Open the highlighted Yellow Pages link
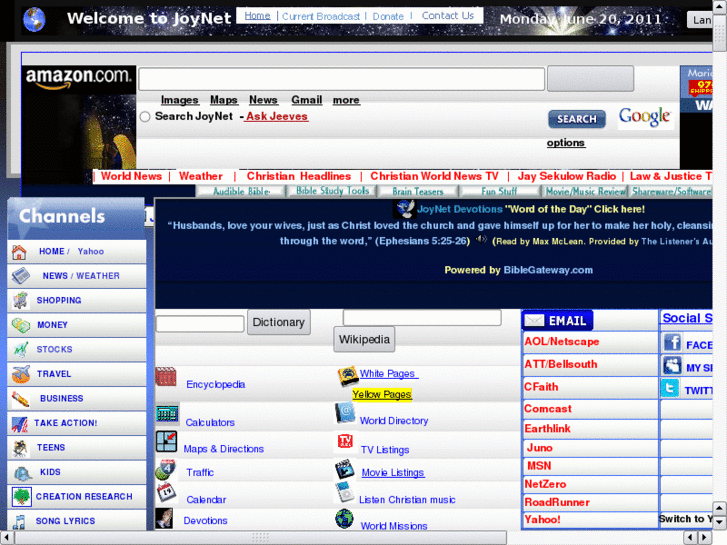 click(382, 394)
